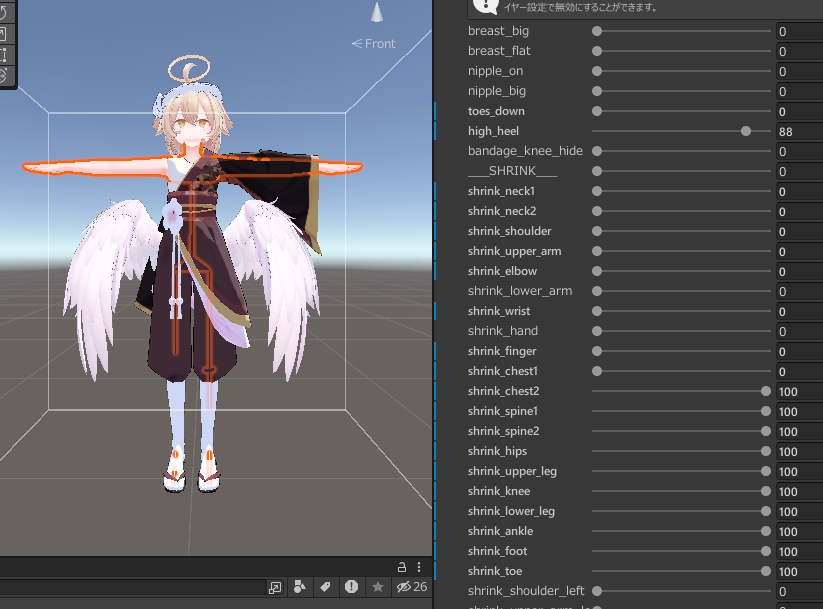Select the Rect tool in the left toolbar

click(x=8, y=52)
